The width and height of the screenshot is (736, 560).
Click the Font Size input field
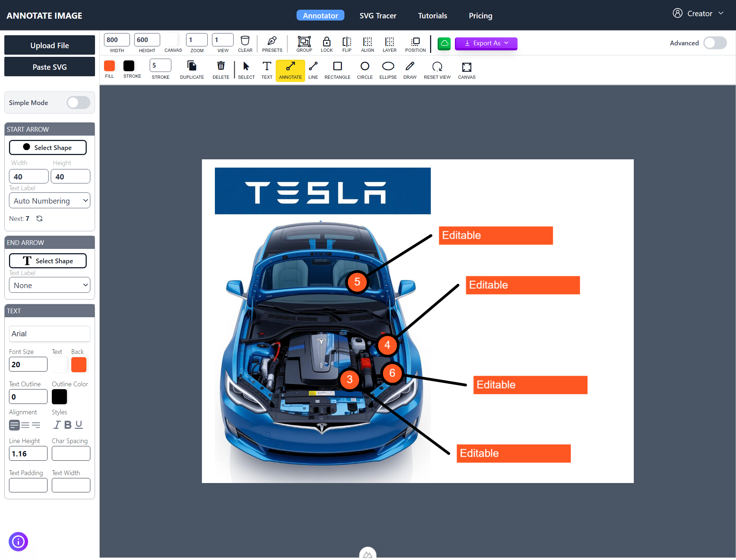click(28, 364)
